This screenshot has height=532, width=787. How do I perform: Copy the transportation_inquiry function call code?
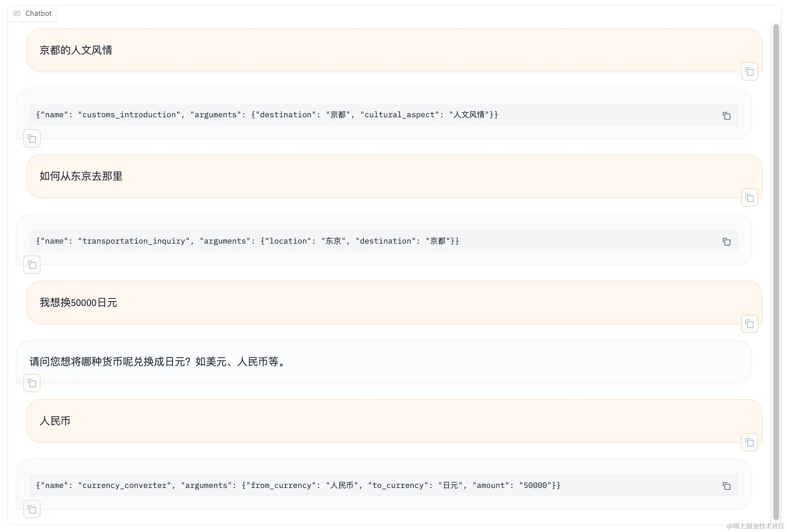(x=727, y=241)
